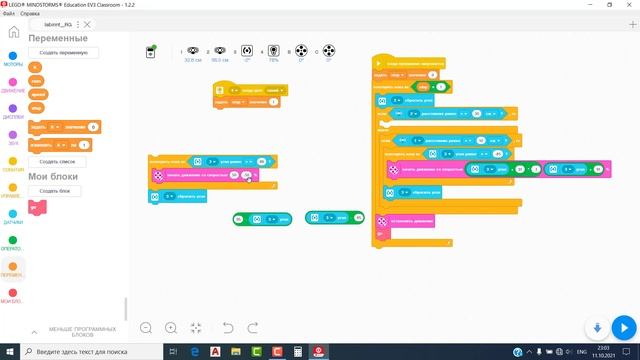Open the Звук block category
Viewport: 640px width, 360px height.
click(x=13, y=138)
